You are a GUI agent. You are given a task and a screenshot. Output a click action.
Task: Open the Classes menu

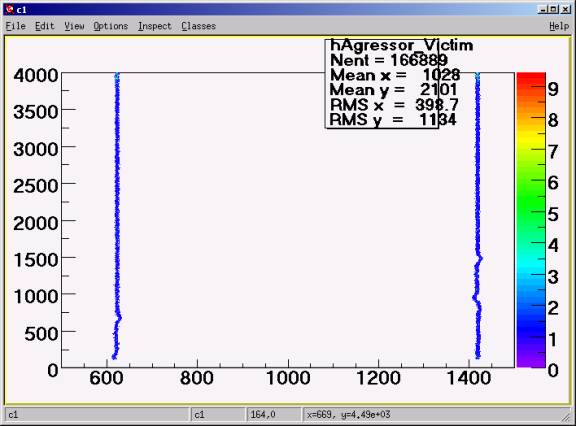tap(198, 26)
